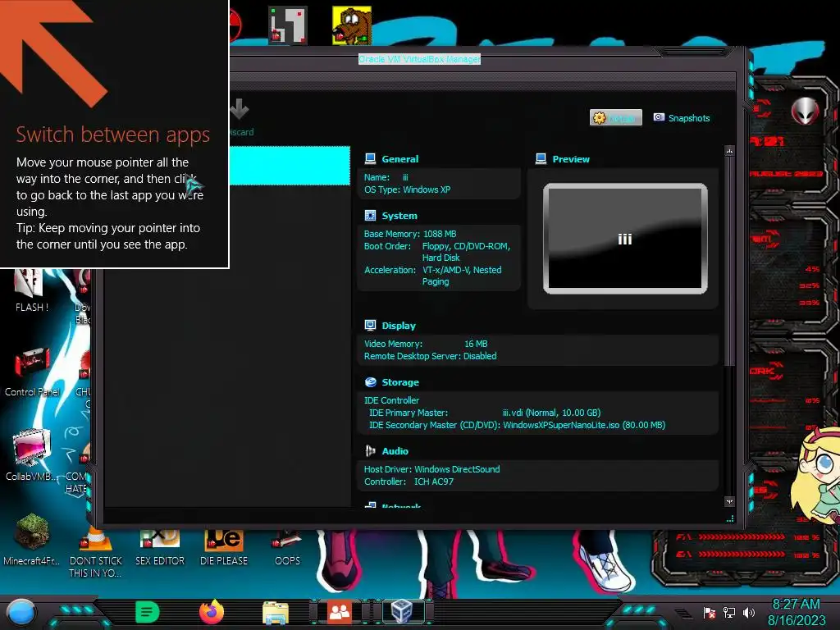Click the Display section screen icon

(x=370, y=325)
